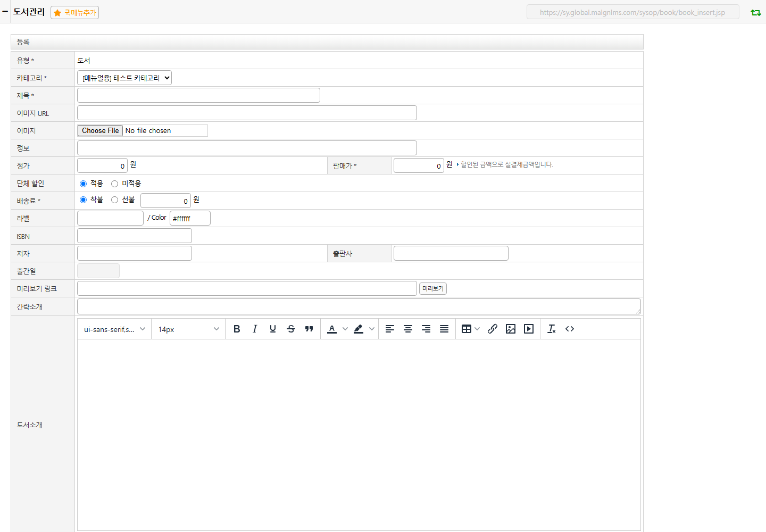Expand the text color dropdown arrow

[x=345, y=329]
